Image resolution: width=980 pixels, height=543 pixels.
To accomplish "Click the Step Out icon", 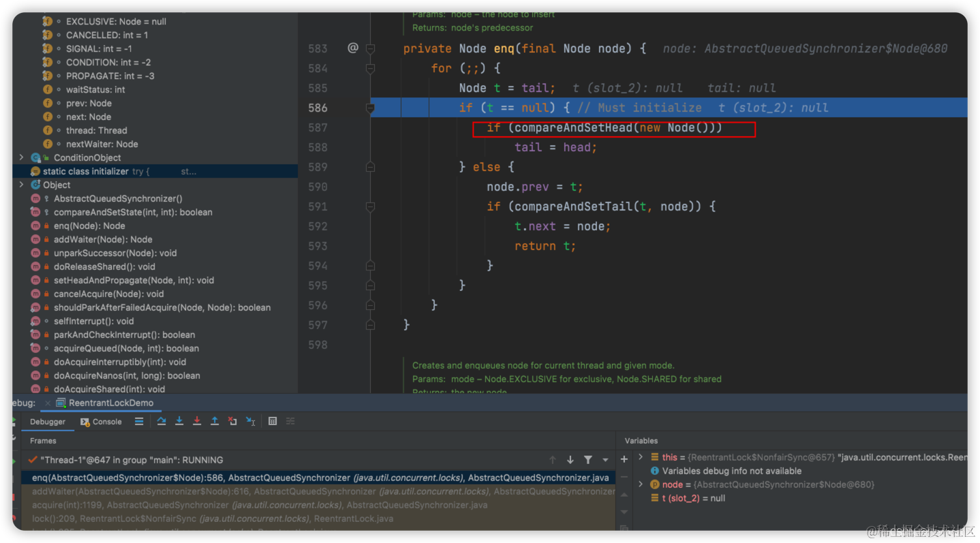I will coord(215,422).
